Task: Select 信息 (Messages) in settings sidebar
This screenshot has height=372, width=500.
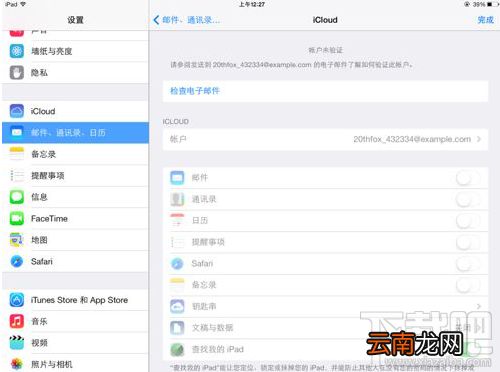Action: click(75, 197)
